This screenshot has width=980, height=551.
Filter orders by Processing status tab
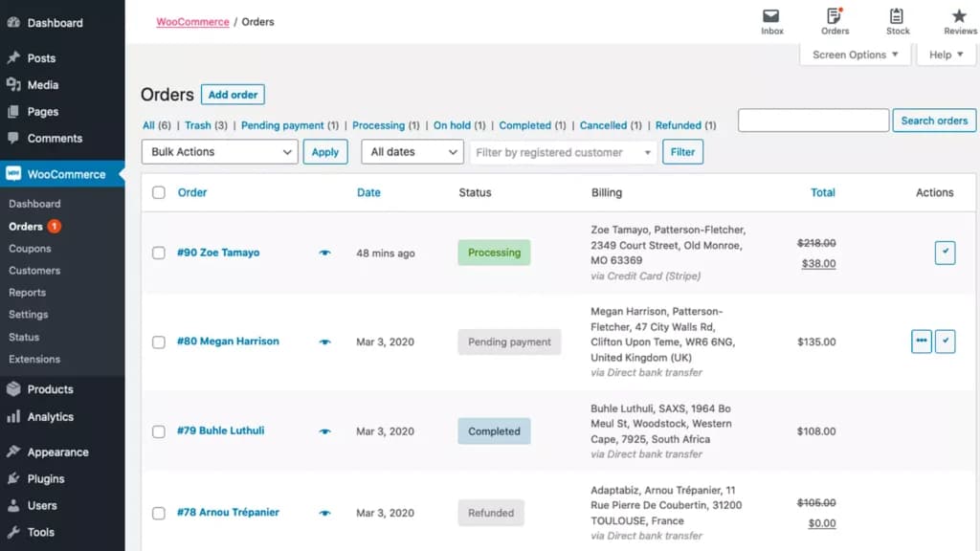(378, 125)
